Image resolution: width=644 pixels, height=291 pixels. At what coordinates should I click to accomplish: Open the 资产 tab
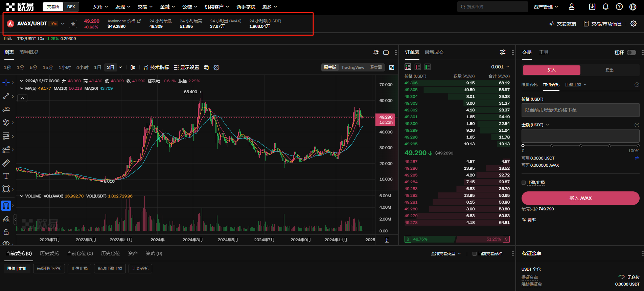tap(133, 253)
